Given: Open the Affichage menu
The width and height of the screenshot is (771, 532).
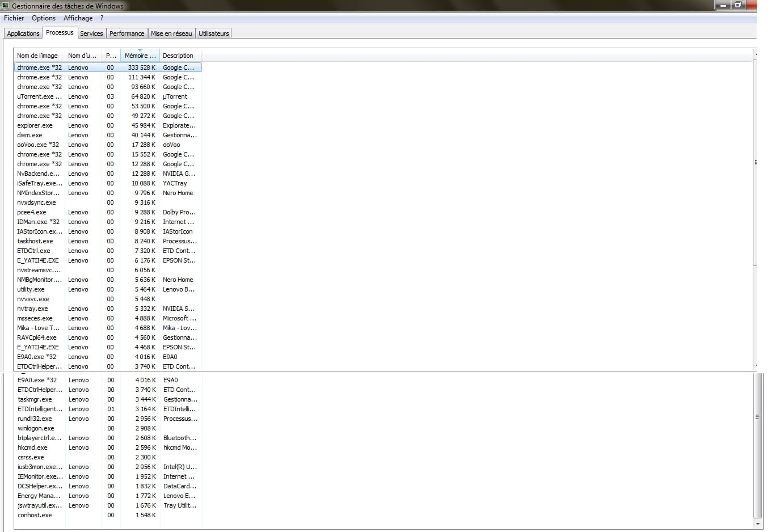Looking at the screenshot, I should click(78, 18).
